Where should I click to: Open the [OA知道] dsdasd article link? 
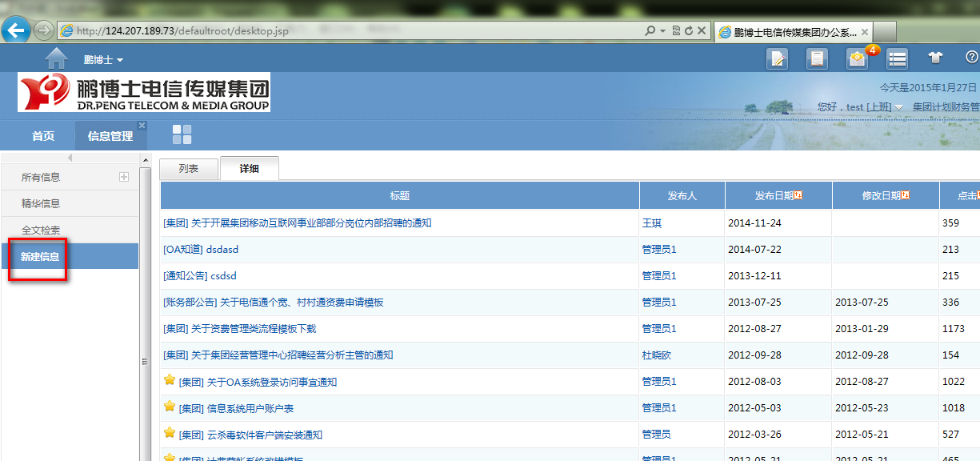pos(201,250)
